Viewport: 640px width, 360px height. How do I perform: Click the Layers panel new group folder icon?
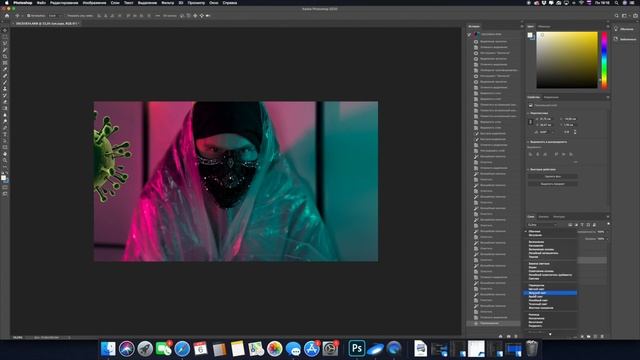click(589, 337)
